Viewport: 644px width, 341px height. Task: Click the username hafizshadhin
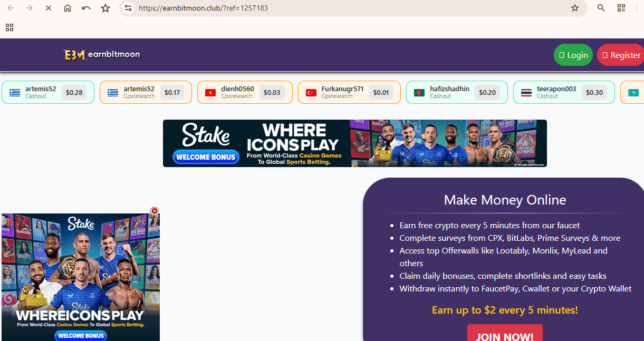449,89
